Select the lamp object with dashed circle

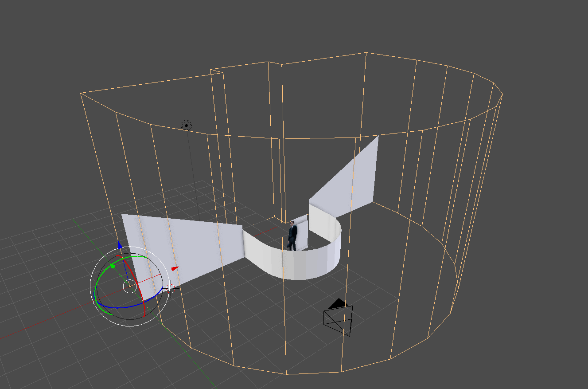coord(187,125)
